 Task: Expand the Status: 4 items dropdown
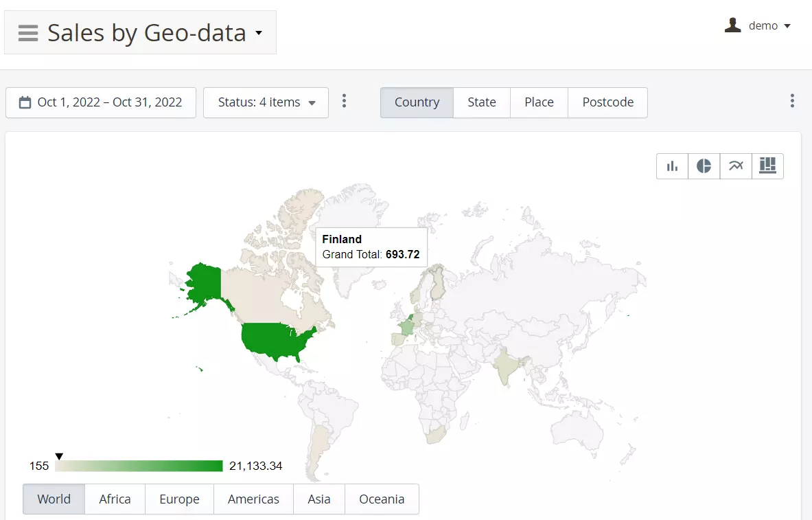coord(266,102)
